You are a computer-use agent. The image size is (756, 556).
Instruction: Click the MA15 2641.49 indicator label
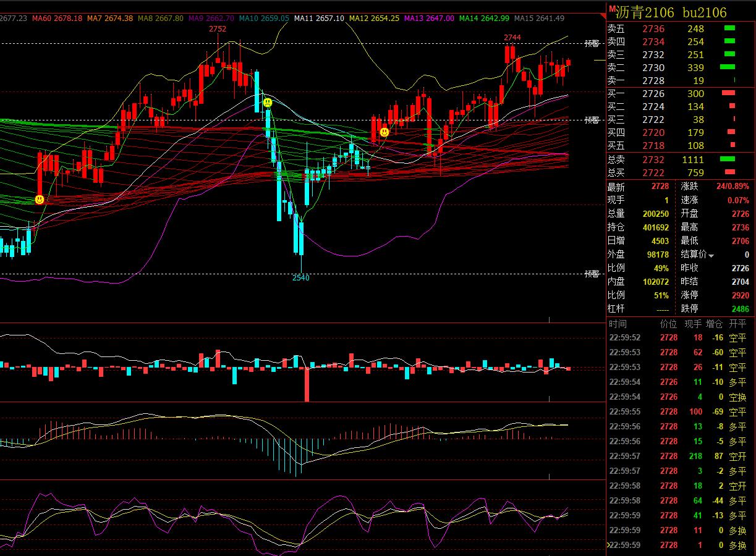click(539, 19)
